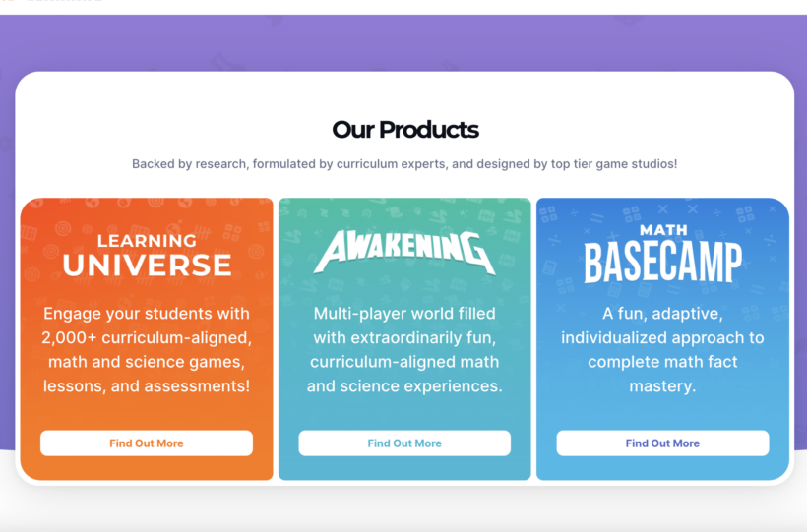Click the word LEARNING above UNIVERSE
Image resolution: width=807 pixels, height=532 pixels.
pos(147,240)
